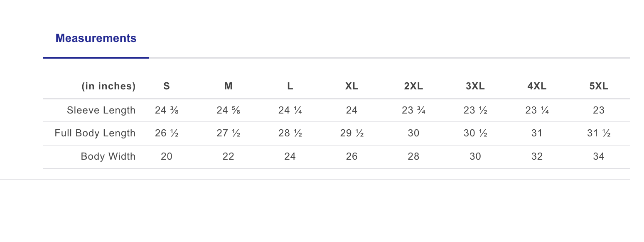Click the body width value for 3XL
This screenshot has height=242, width=644.
[475, 157]
